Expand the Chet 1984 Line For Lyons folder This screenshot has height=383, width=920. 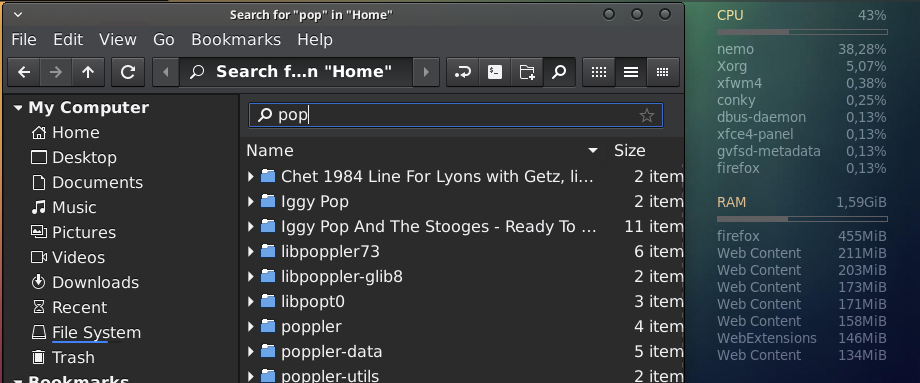(251, 176)
